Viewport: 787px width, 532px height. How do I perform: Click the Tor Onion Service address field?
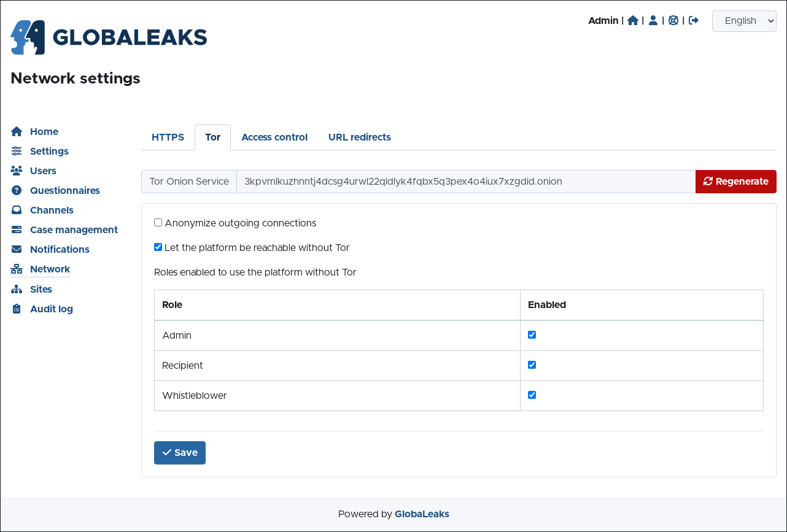coord(465,182)
